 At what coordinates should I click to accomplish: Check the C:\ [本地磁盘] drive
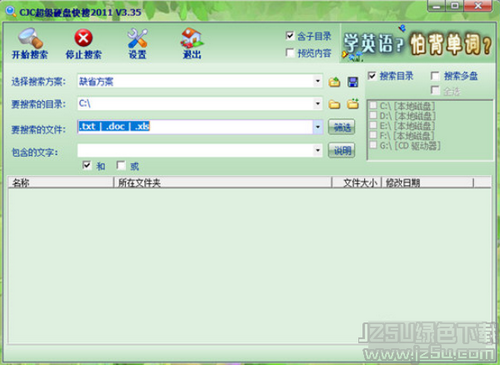pos(373,106)
